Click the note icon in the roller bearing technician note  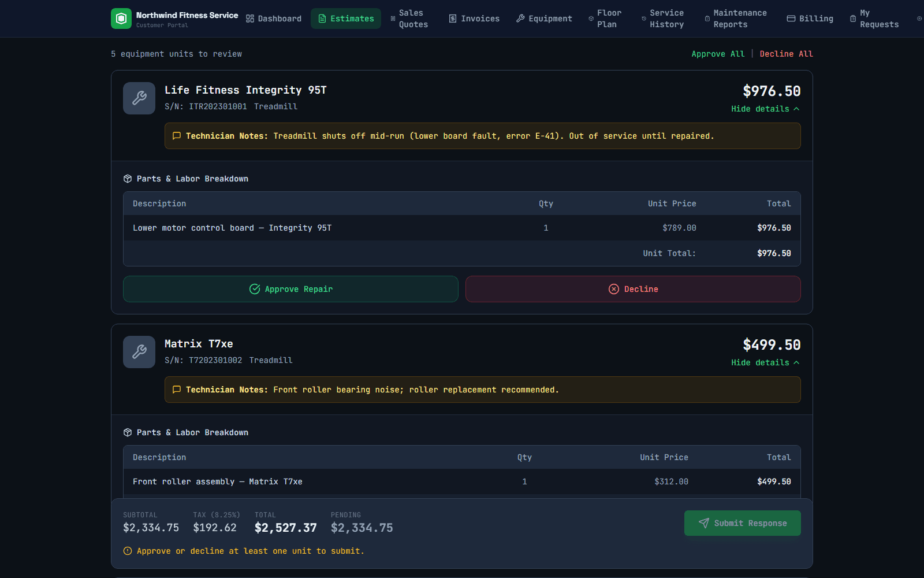177,390
